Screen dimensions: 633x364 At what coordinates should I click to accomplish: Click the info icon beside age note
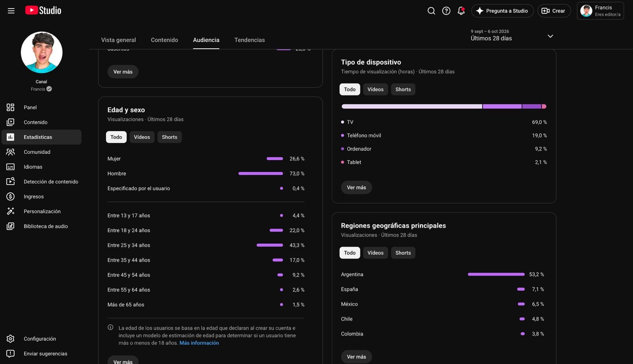pos(110,327)
